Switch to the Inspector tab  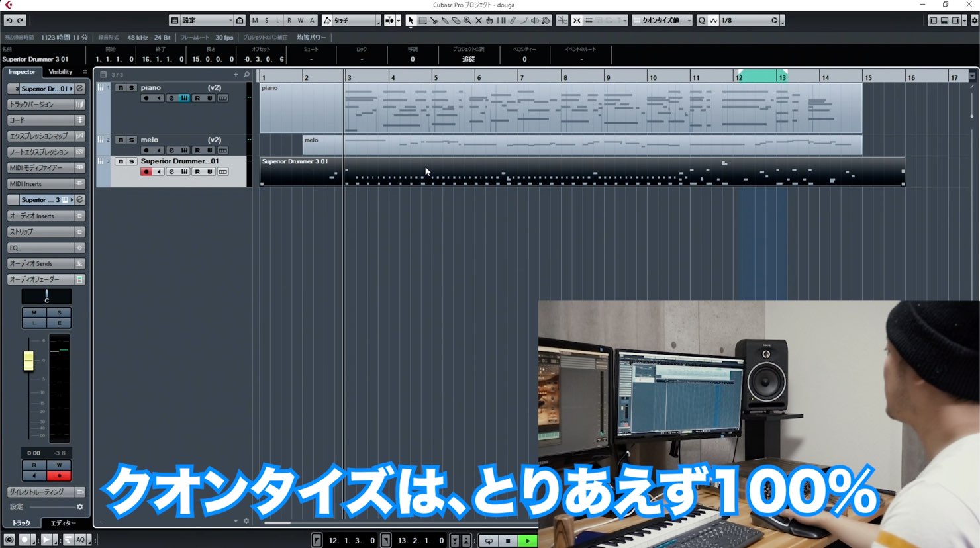click(x=22, y=72)
